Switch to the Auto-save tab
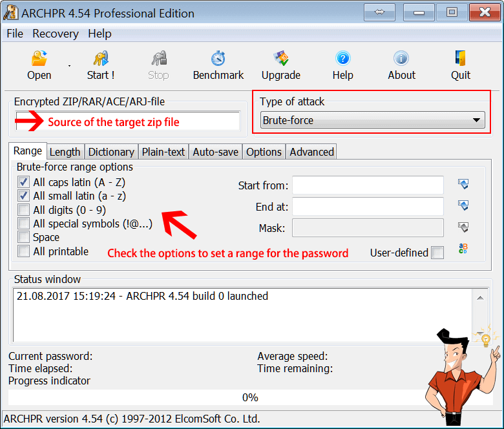 point(215,152)
